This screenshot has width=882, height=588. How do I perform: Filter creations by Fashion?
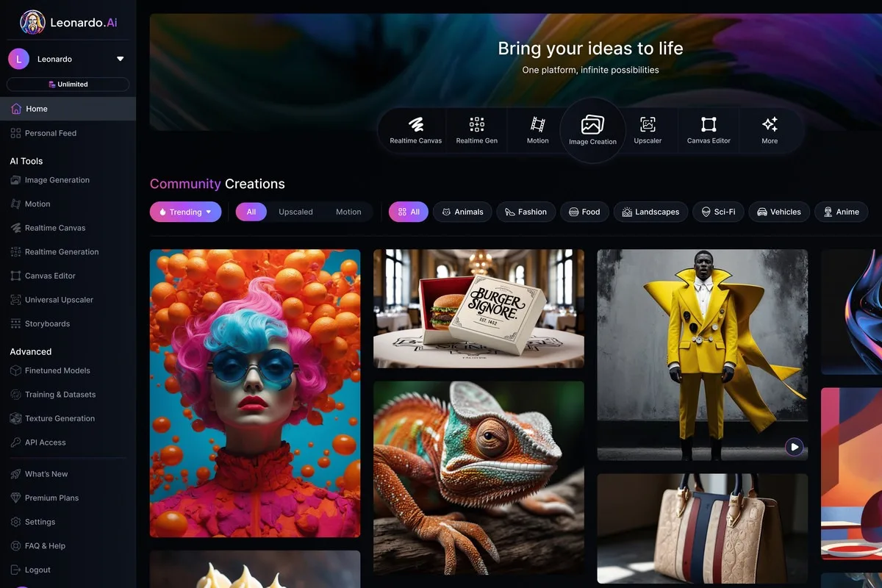pos(526,212)
